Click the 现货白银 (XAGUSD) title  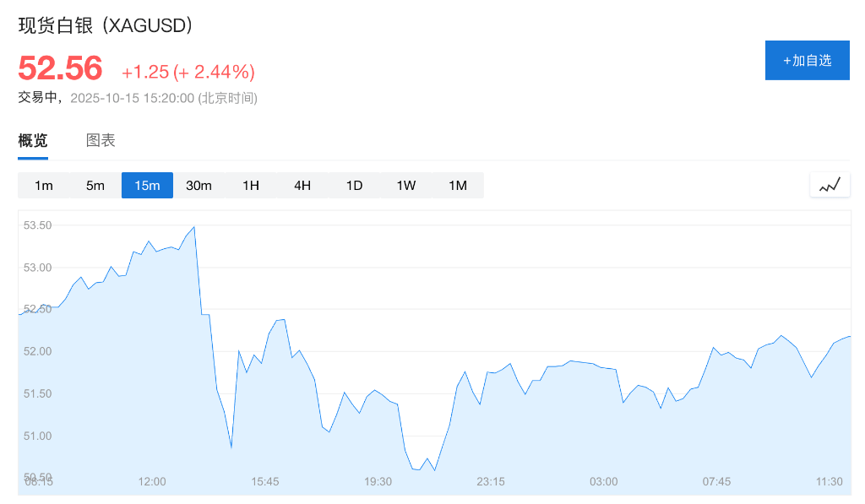pyautogui.click(x=106, y=25)
